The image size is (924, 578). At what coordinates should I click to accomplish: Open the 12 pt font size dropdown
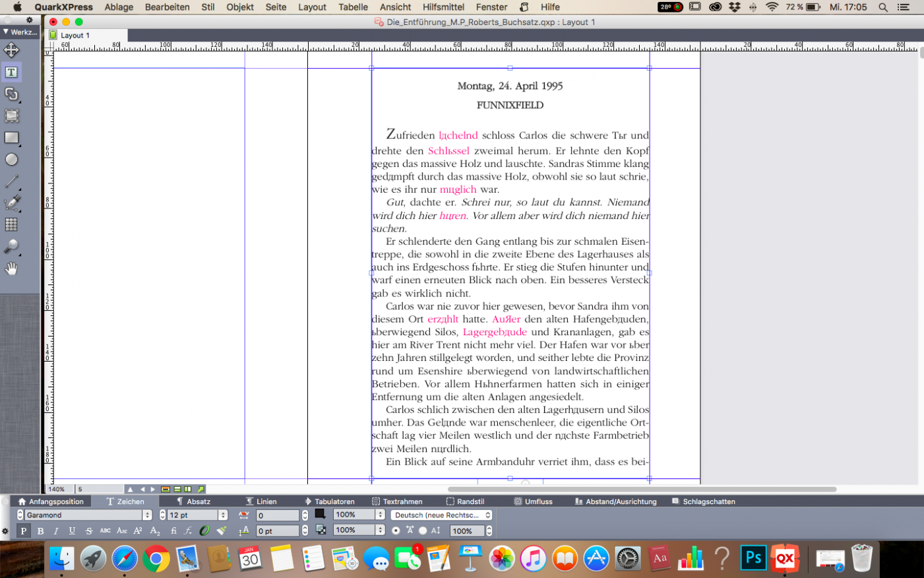[223, 515]
